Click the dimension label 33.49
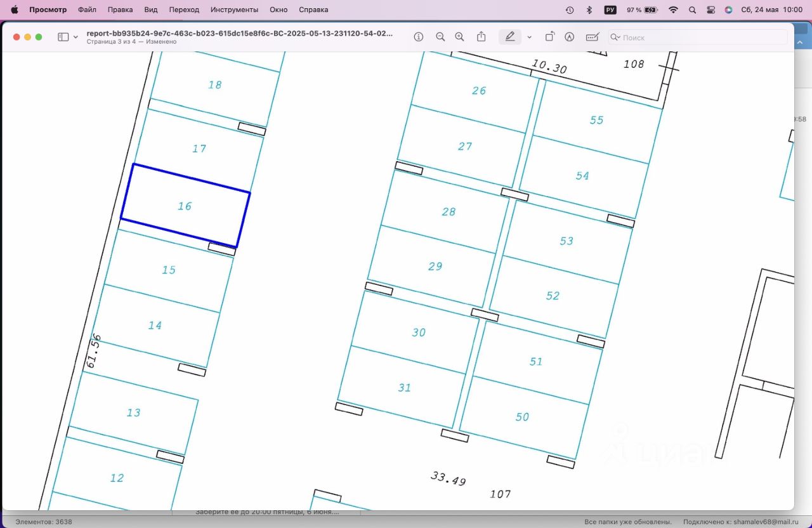This screenshot has width=812, height=528. [x=449, y=478]
